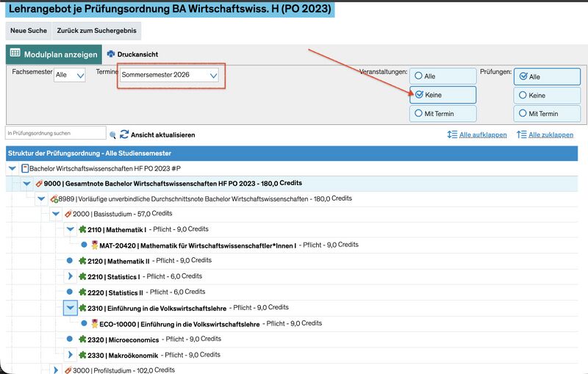588x374 pixels.
Task: Click the tag icon of 2000 Basisstudium
Action: click(x=67, y=214)
